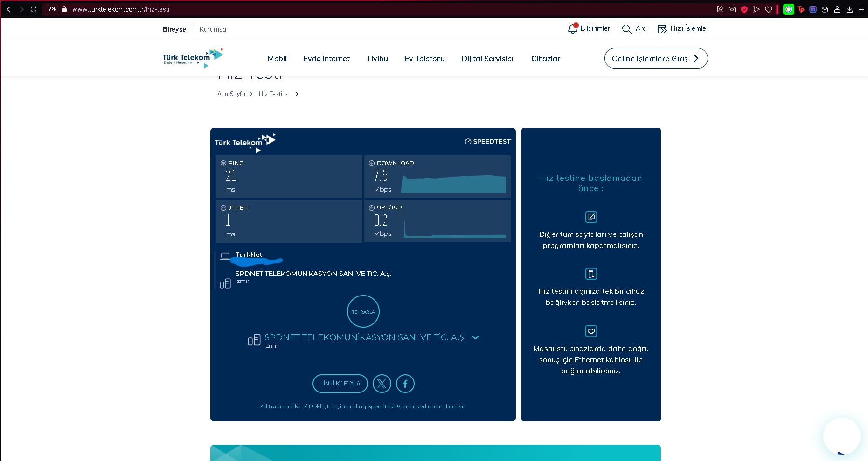
Task: Click the Türk Telekom logo in the speed widget
Action: [x=245, y=143]
